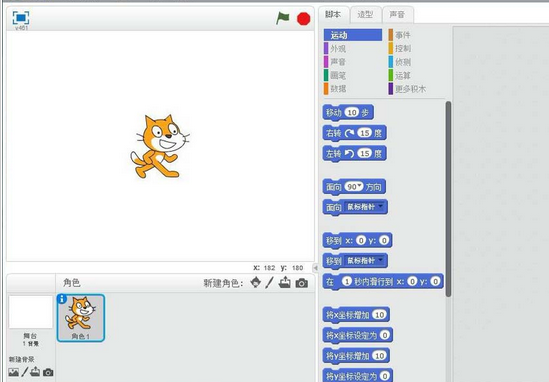Upload sprite from file icon
Screen dimensions: 549x382
click(x=285, y=282)
